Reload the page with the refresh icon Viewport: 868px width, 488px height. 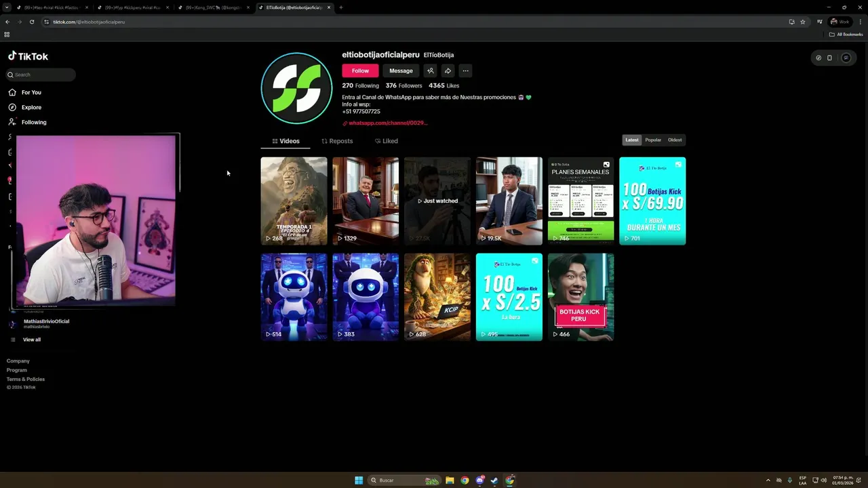[32, 22]
